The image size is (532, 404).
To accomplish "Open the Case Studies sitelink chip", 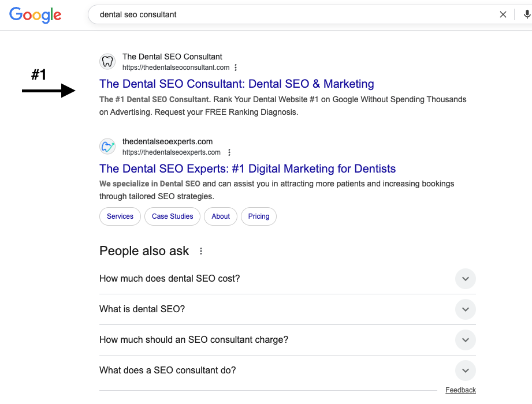I will [172, 216].
